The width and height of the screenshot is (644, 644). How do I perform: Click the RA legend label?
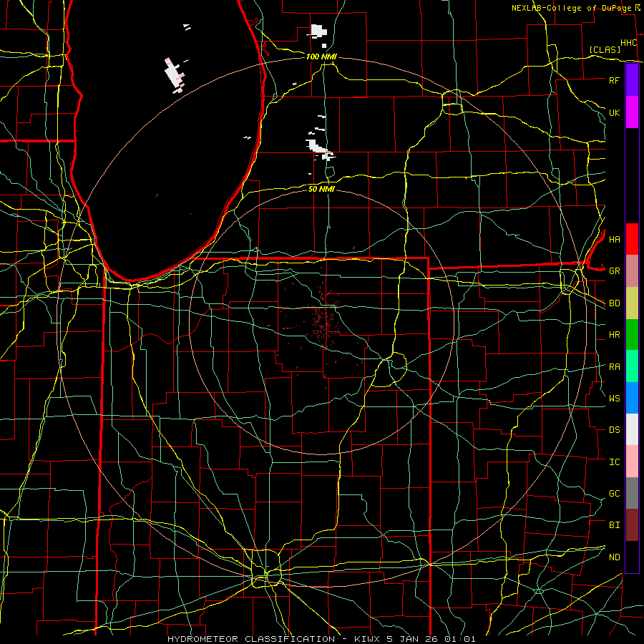pos(614,367)
